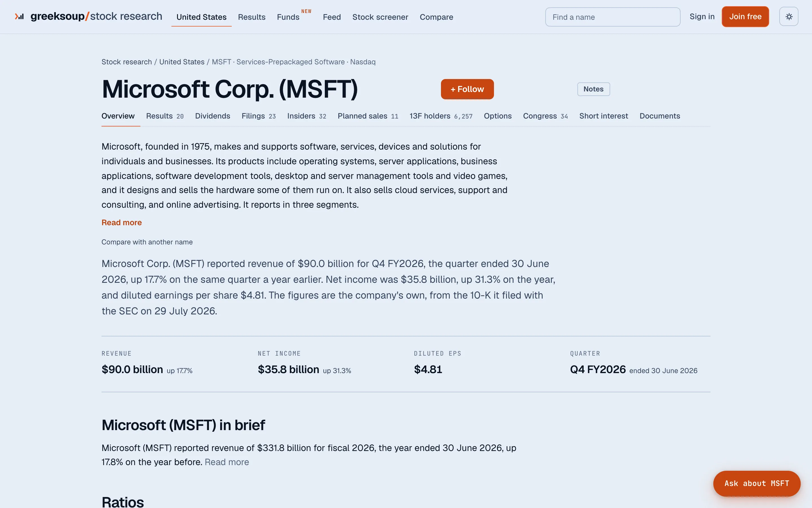812x508 pixels.
Task: Open Compare in the top navigation
Action: coord(436,17)
